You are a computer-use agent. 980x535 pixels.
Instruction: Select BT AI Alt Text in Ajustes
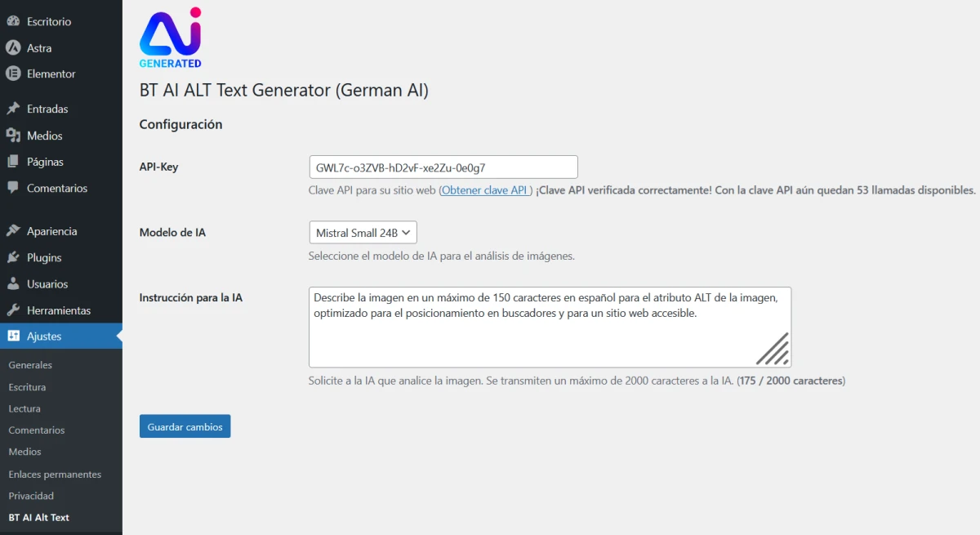[40, 517]
